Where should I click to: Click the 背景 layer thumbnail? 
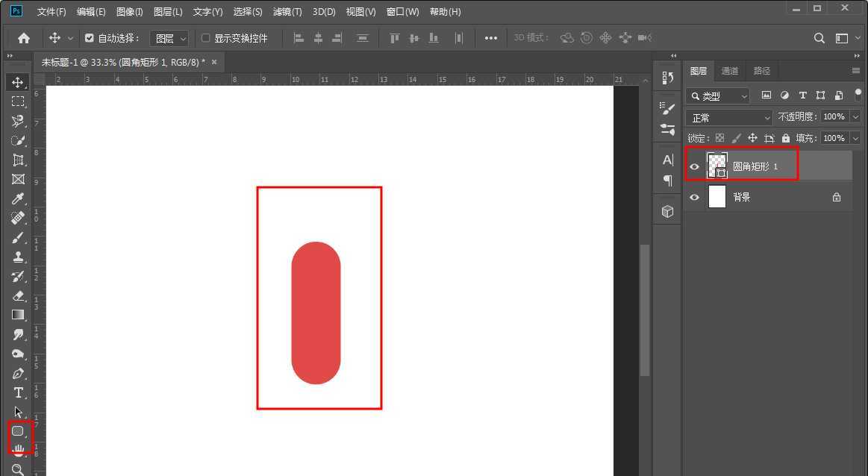(716, 197)
